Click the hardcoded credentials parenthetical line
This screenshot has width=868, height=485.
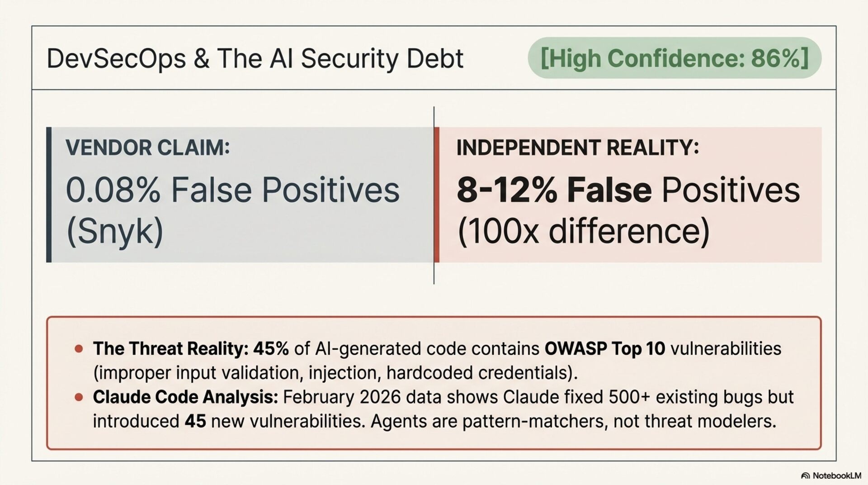coord(335,373)
